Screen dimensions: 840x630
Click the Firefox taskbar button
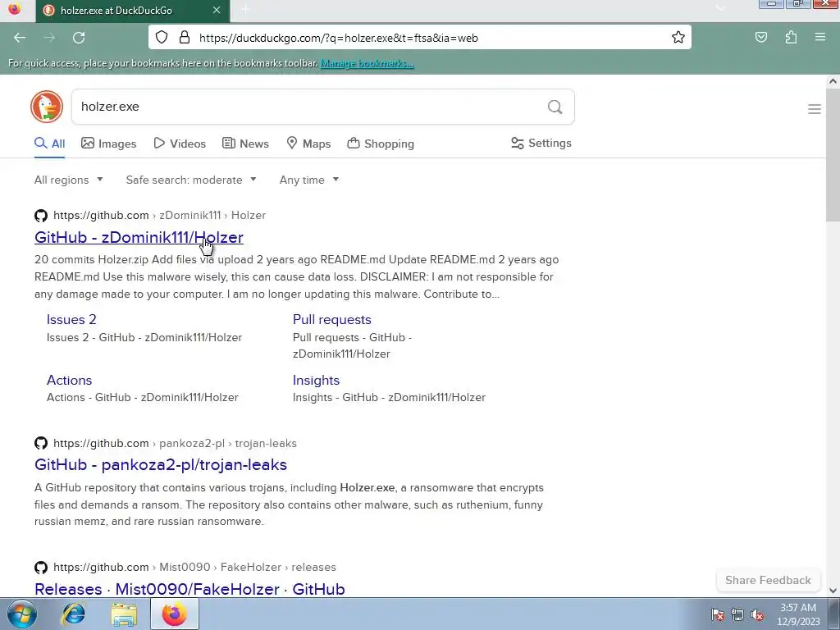[x=175, y=614]
